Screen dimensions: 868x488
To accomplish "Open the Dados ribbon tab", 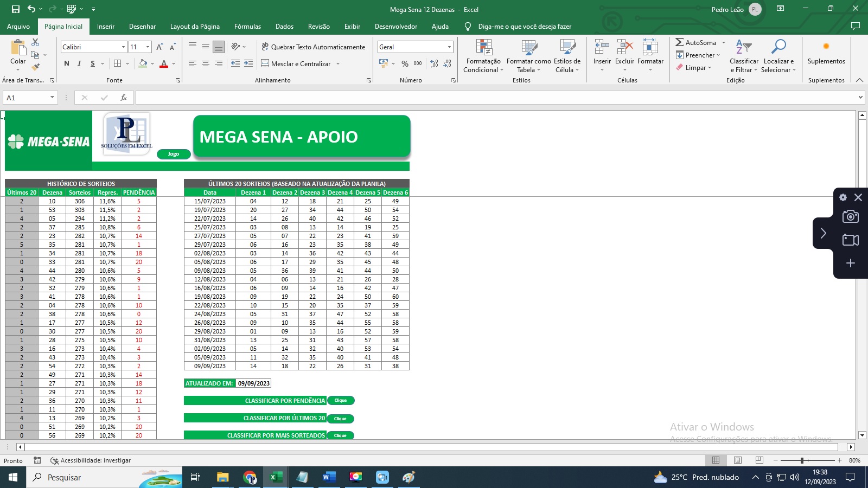I will 284,27.
